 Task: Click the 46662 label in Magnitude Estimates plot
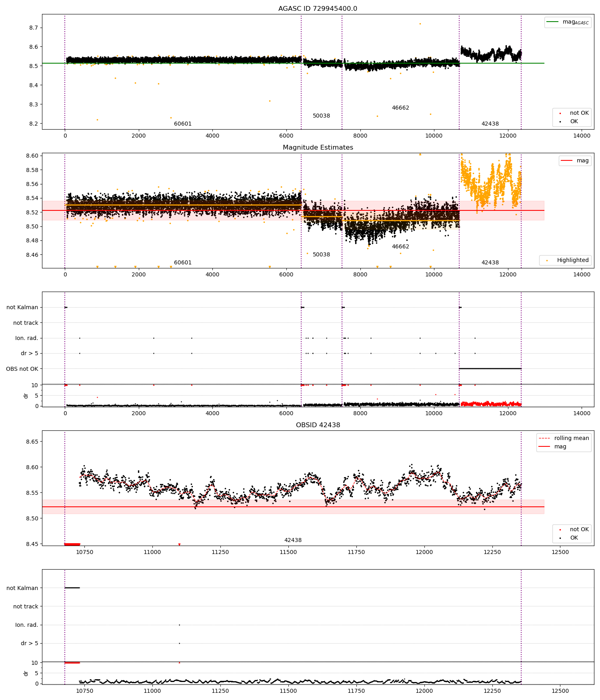(x=400, y=246)
